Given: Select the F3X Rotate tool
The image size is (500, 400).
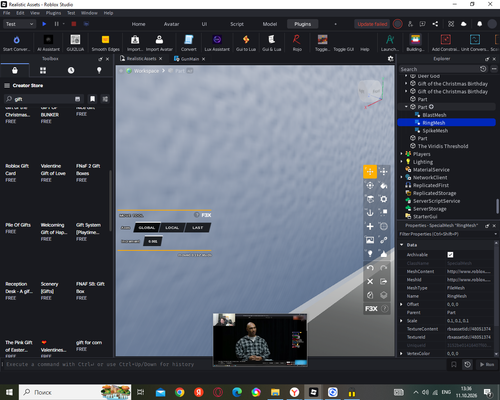Looking at the screenshot, I should [370, 185].
